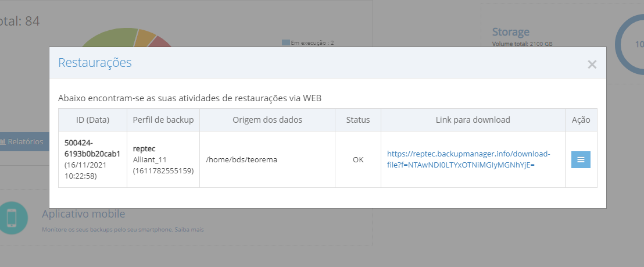Click the storage usage ring chart
This screenshot has width=644, height=267.
(629, 43)
